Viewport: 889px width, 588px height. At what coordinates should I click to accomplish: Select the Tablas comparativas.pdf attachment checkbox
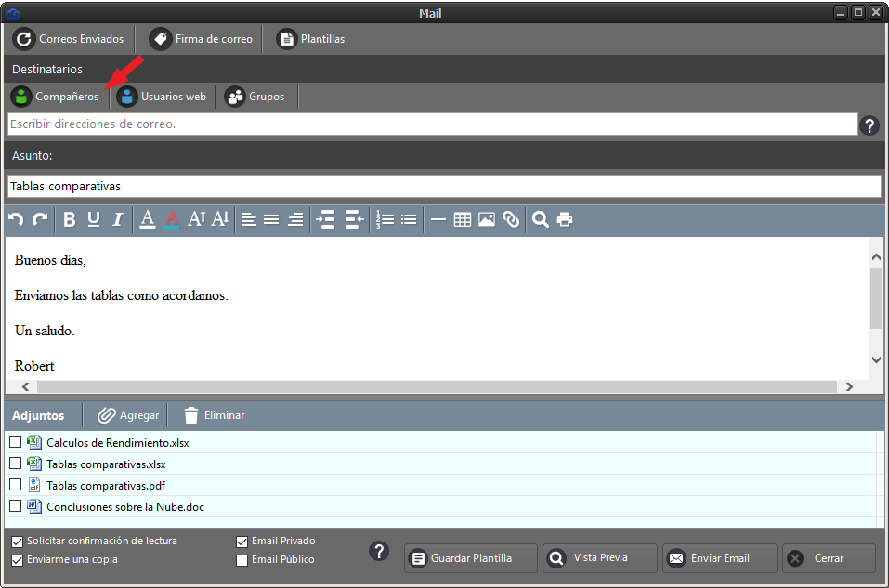pyautogui.click(x=16, y=485)
